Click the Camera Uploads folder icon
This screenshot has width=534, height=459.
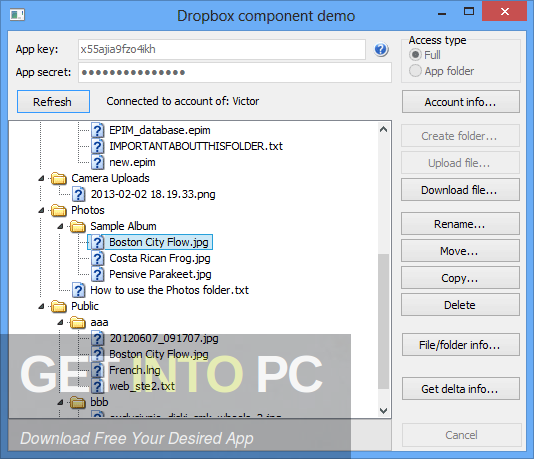pyautogui.click(x=59, y=178)
